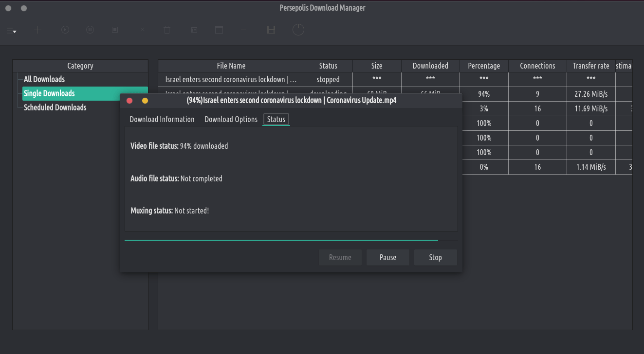
Task: Select Scheduled Downloads category
Action: click(x=55, y=107)
